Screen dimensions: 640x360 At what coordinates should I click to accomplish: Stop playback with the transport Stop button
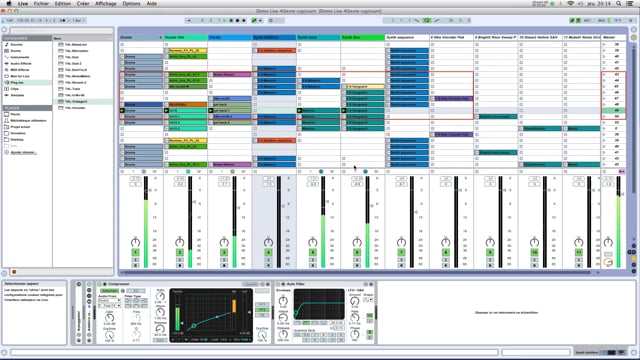pos(231,20)
